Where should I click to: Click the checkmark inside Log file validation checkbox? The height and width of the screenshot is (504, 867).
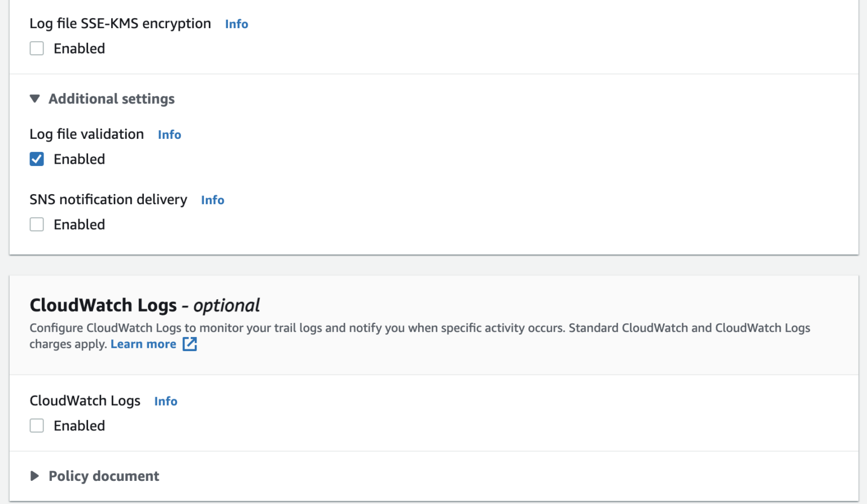36,159
